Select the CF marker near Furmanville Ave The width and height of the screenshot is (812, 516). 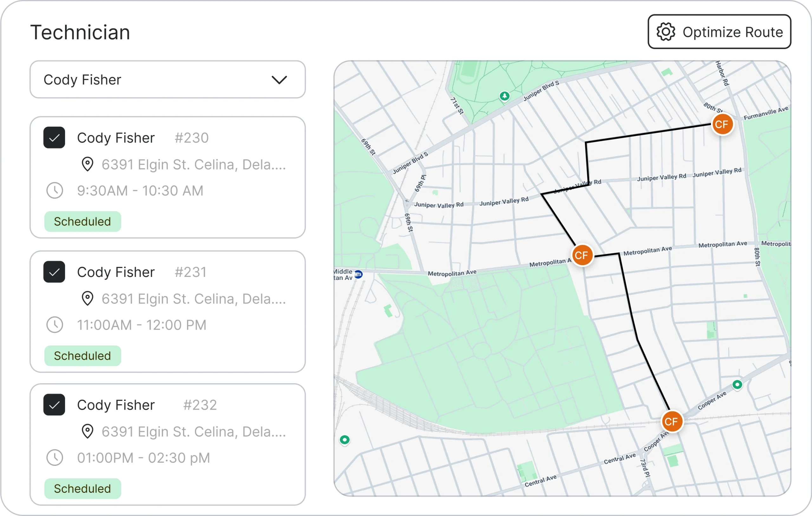click(722, 124)
